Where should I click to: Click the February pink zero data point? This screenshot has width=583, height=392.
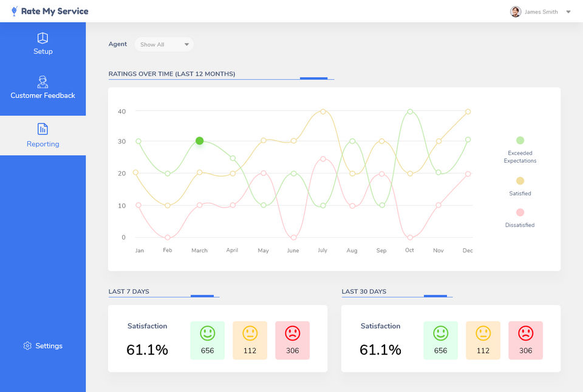click(x=168, y=237)
